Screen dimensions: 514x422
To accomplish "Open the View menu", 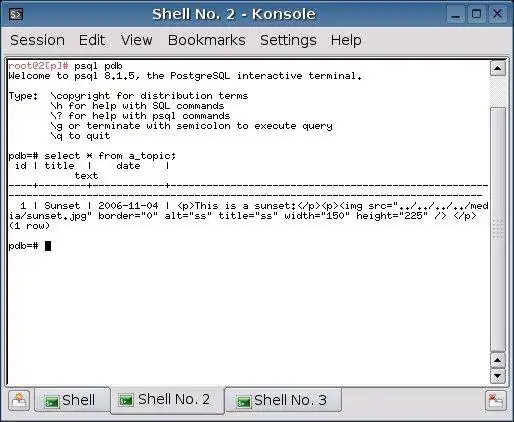I will pyautogui.click(x=136, y=40).
